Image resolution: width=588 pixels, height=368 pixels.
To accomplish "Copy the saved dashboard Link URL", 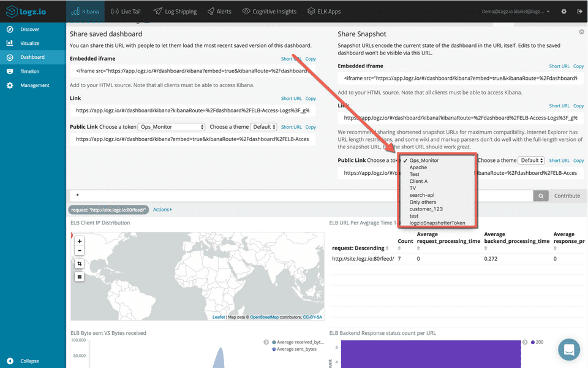I will 311,98.
